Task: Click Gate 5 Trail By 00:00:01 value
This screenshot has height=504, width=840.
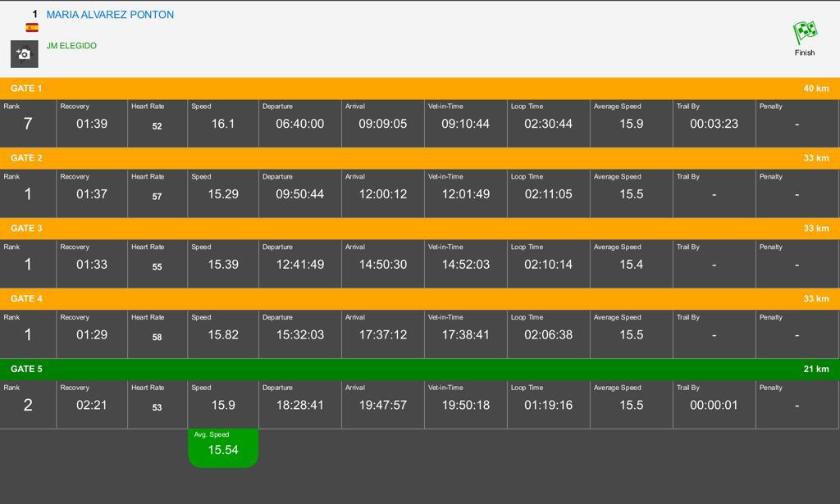Action: pos(714,405)
